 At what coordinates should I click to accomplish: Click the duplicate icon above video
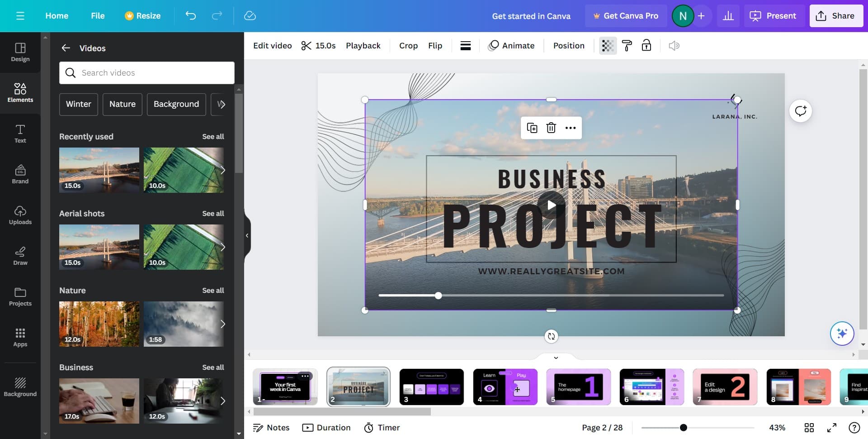pyautogui.click(x=532, y=128)
